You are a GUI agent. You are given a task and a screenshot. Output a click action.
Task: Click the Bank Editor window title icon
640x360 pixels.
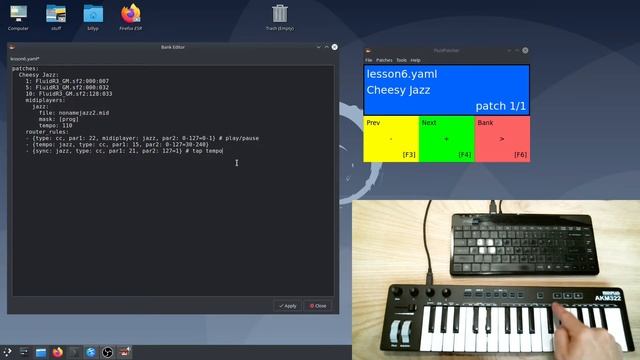[x=12, y=47]
